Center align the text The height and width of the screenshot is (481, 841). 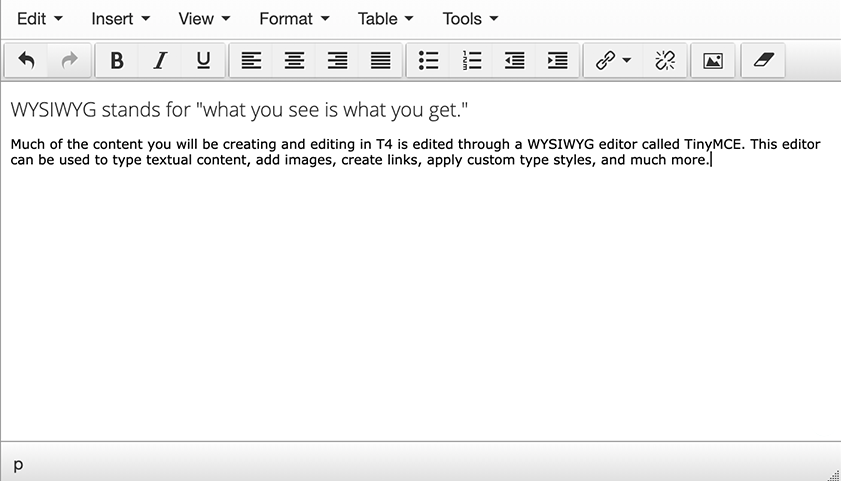coord(294,61)
